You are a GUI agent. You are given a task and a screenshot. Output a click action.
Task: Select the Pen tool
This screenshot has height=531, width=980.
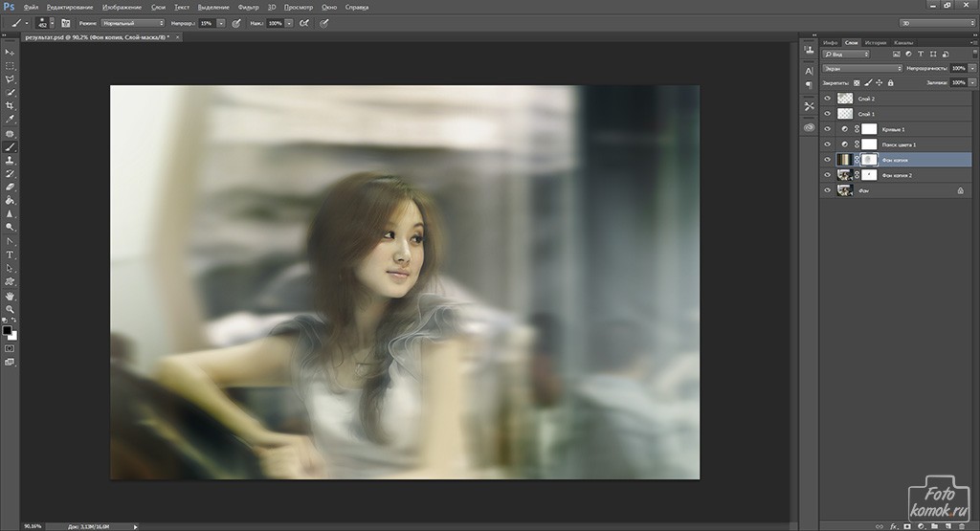coord(10,241)
